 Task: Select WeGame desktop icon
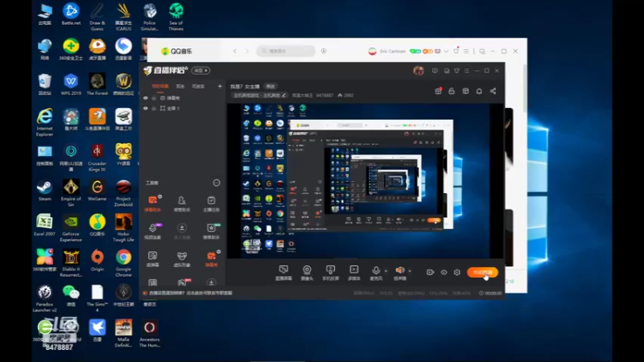coord(97,191)
